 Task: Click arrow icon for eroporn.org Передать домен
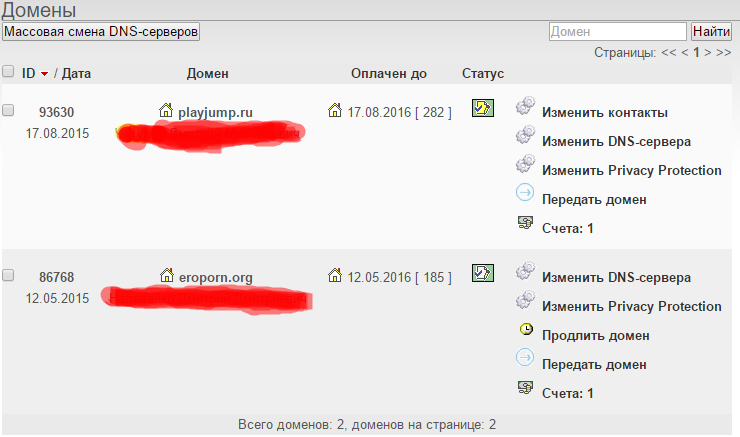(525, 357)
